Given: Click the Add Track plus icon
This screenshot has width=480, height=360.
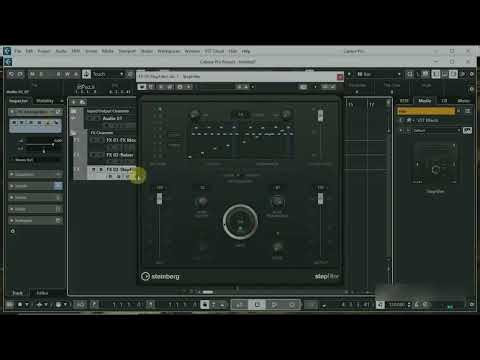Looking at the screenshot, I should 74,102.
